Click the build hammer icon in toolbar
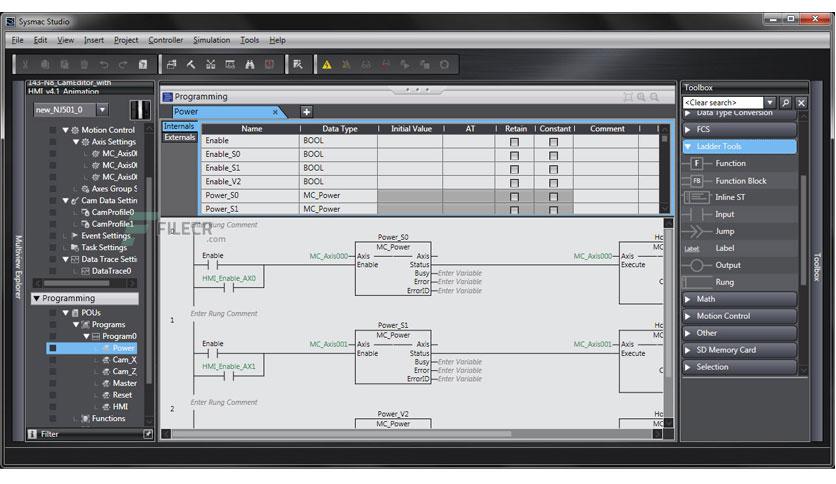836x484 pixels. 191,64
